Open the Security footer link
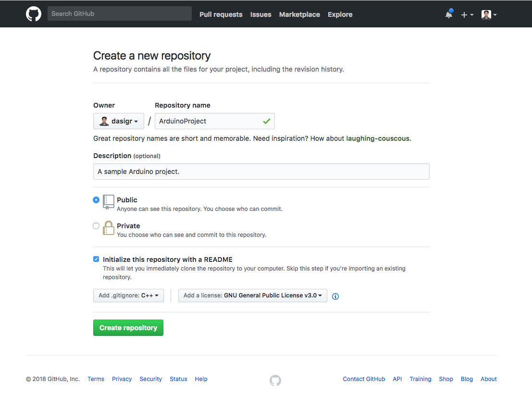This screenshot has width=532, height=407. tap(150, 379)
